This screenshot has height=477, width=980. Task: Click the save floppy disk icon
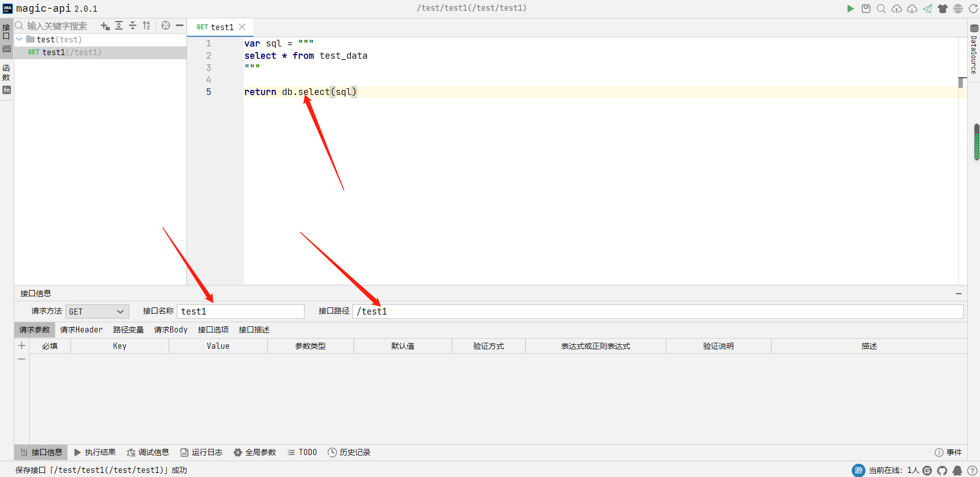tap(866, 9)
